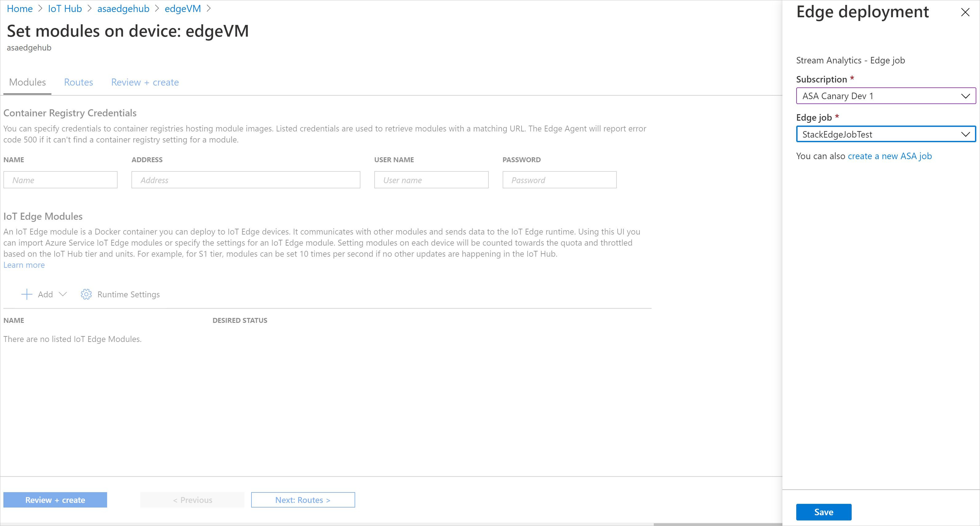Close the Edge deployment panel
This screenshot has width=980, height=526.
(x=965, y=13)
